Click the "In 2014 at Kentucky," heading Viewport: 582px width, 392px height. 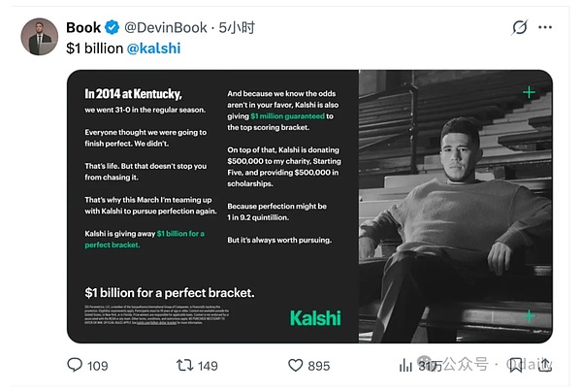pos(133,94)
